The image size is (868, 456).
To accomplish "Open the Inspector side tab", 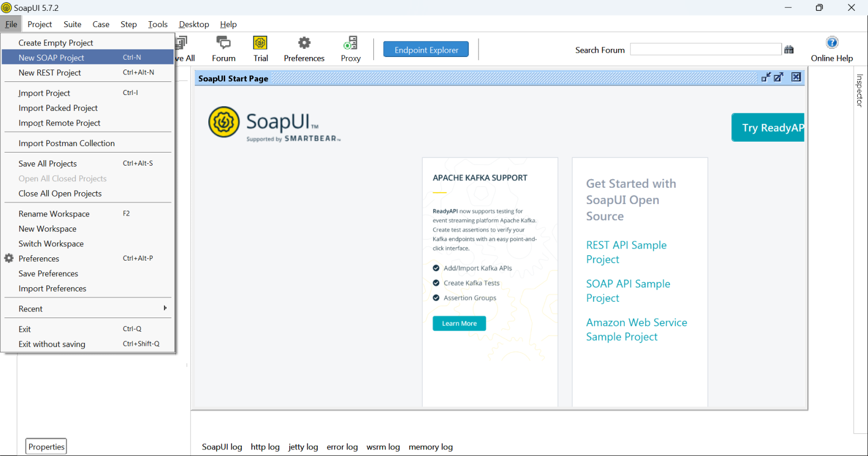I will (x=859, y=90).
